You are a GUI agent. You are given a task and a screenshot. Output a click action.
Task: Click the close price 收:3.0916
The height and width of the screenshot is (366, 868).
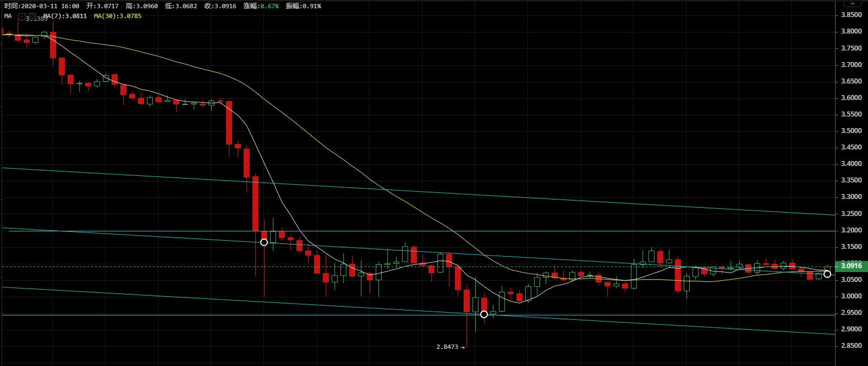pyautogui.click(x=221, y=6)
